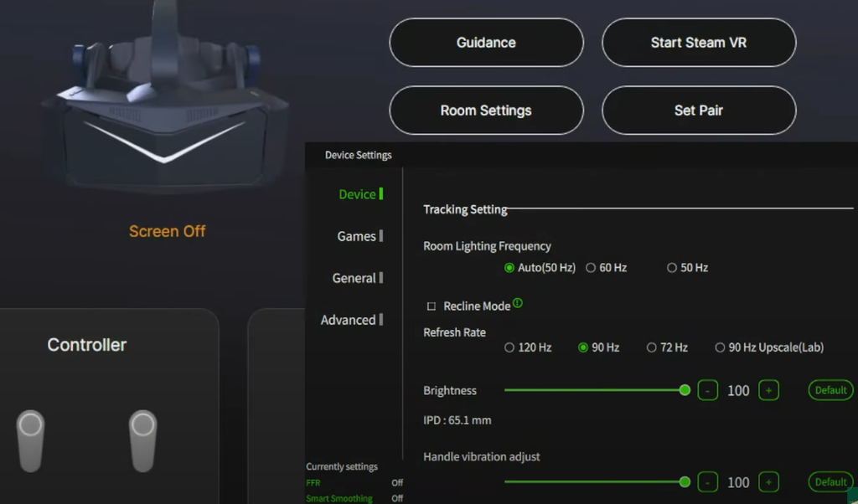The height and width of the screenshot is (504, 858).
Task: Enable the Recline Mode checkbox
Action: 432,306
